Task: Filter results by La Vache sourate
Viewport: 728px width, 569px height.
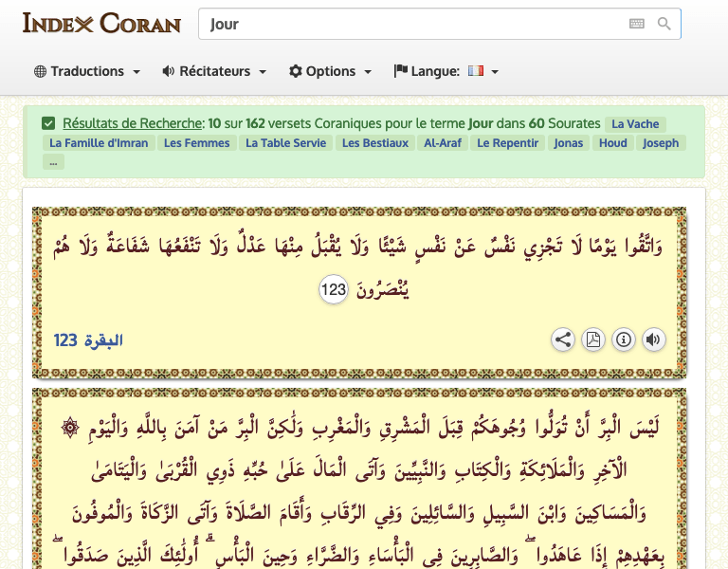Action: tap(635, 124)
